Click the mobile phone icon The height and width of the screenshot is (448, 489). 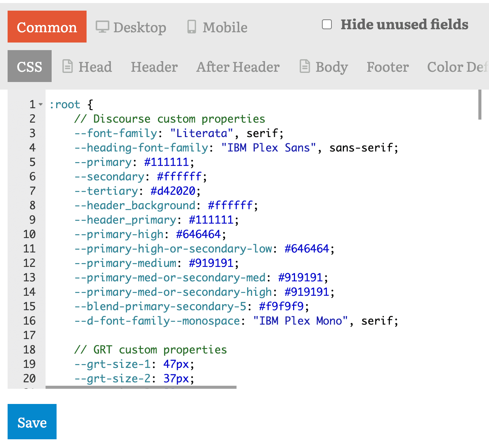pos(192,27)
